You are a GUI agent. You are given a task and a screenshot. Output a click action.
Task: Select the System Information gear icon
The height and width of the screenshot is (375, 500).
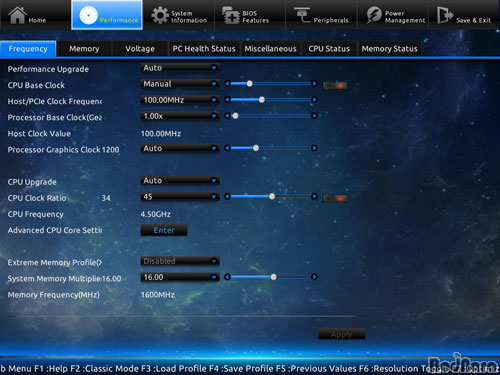pos(160,15)
